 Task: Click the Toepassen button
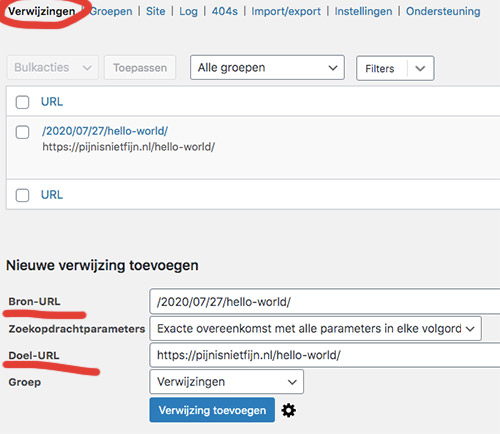pos(140,68)
